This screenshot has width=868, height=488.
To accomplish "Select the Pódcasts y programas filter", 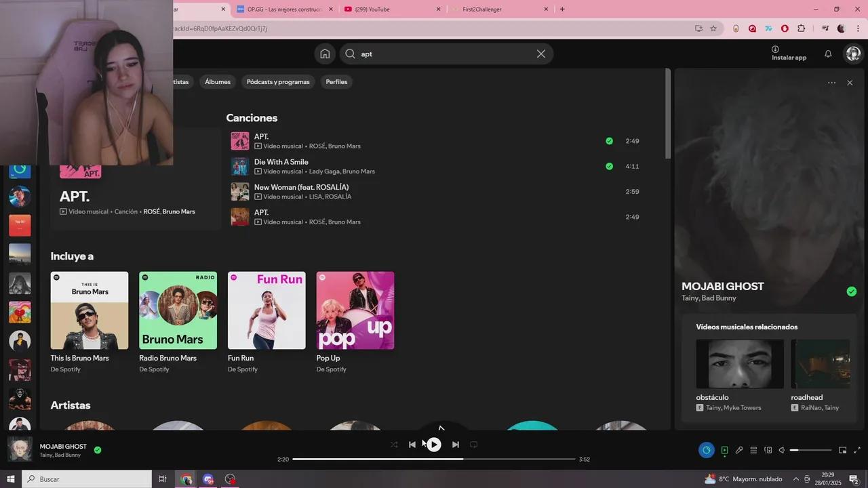I will click(278, 82).
